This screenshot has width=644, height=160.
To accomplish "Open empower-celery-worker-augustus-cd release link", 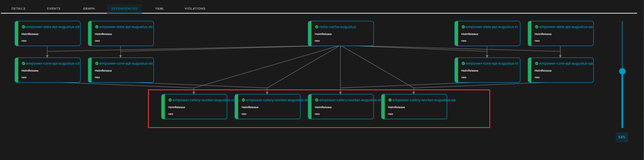I will point(204,100).
